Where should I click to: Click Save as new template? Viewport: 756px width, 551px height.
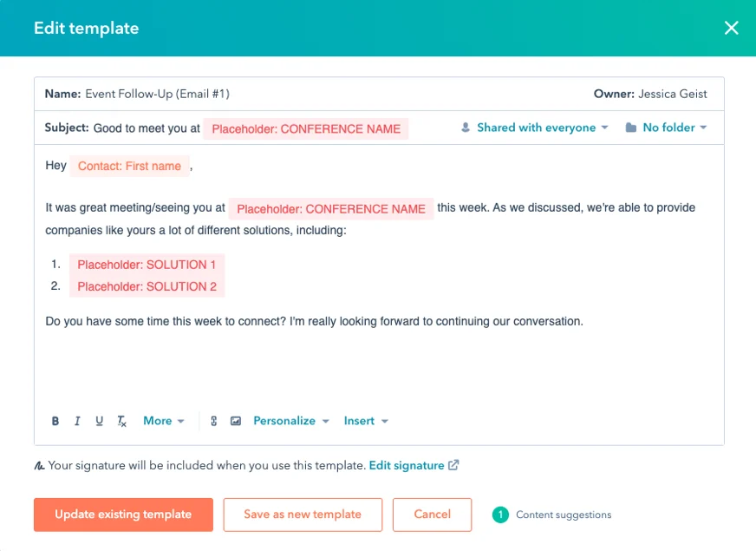tap(303, 515)
